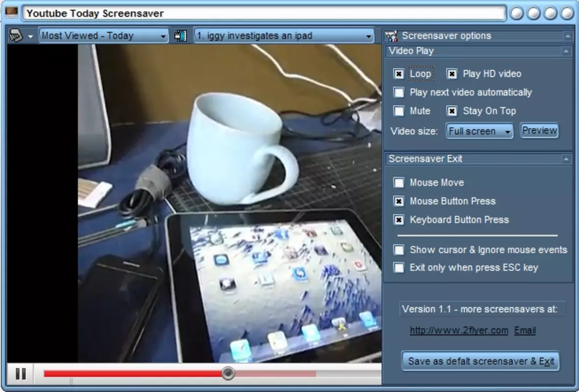The image size is (579, 392).
Task: Click the buffered light-red part of progress bar
Action: (275, 374)
